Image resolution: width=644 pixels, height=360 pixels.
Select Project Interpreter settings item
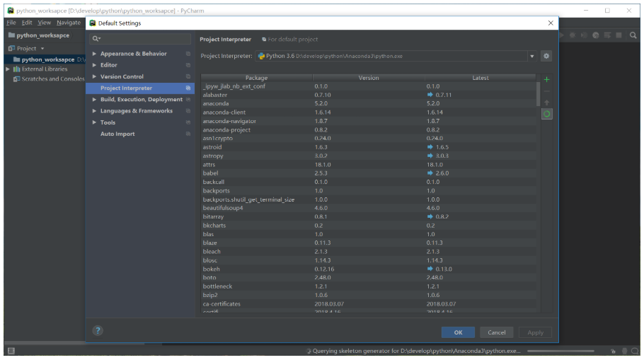point(140,88)
